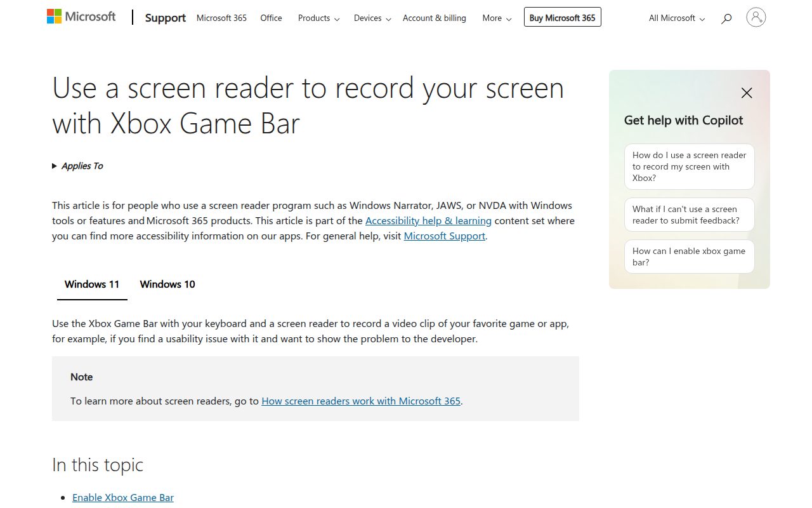The width and height of the screenshot is (812, 508).
Task: Click the sign-in account avatar icon
Action: pos(756,17)
